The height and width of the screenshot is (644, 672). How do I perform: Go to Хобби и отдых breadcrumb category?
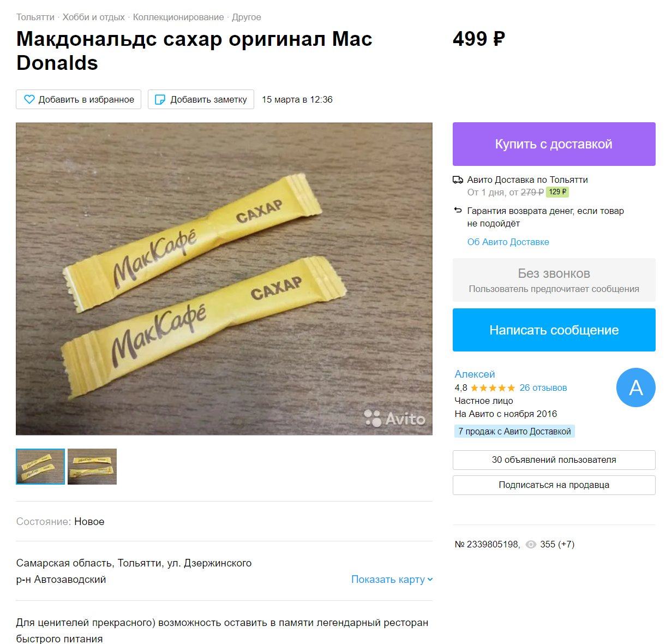pyautogui.click(x=93, y=17)
